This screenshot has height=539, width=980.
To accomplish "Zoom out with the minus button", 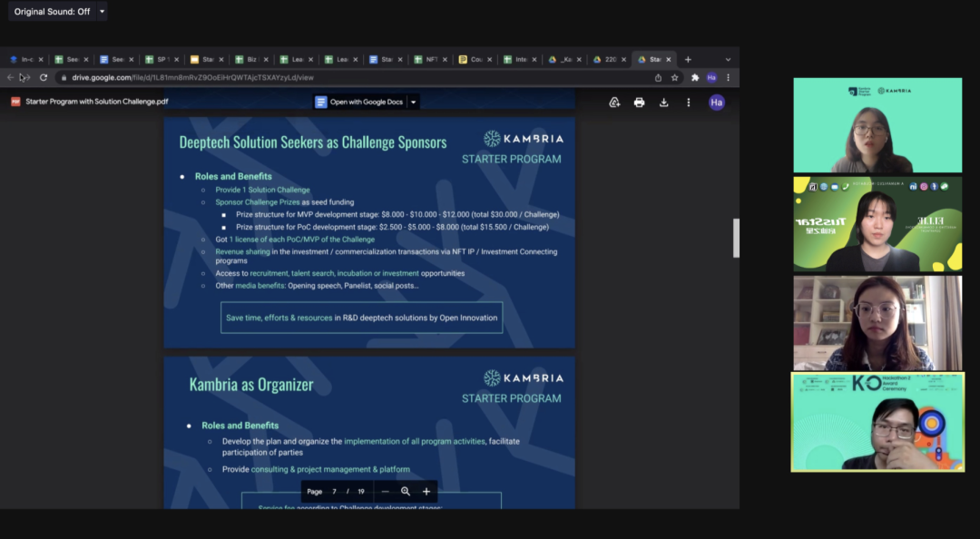I will tap(385, 492).
